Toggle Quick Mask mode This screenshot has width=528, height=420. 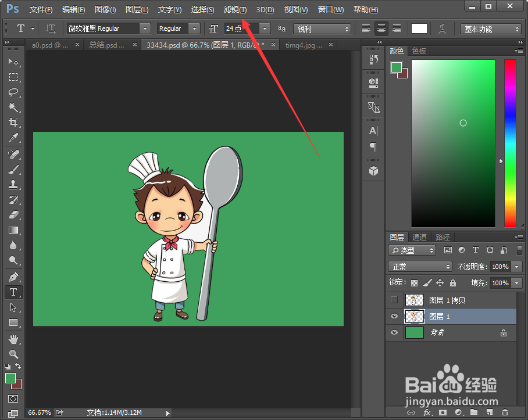coord(13,399)
